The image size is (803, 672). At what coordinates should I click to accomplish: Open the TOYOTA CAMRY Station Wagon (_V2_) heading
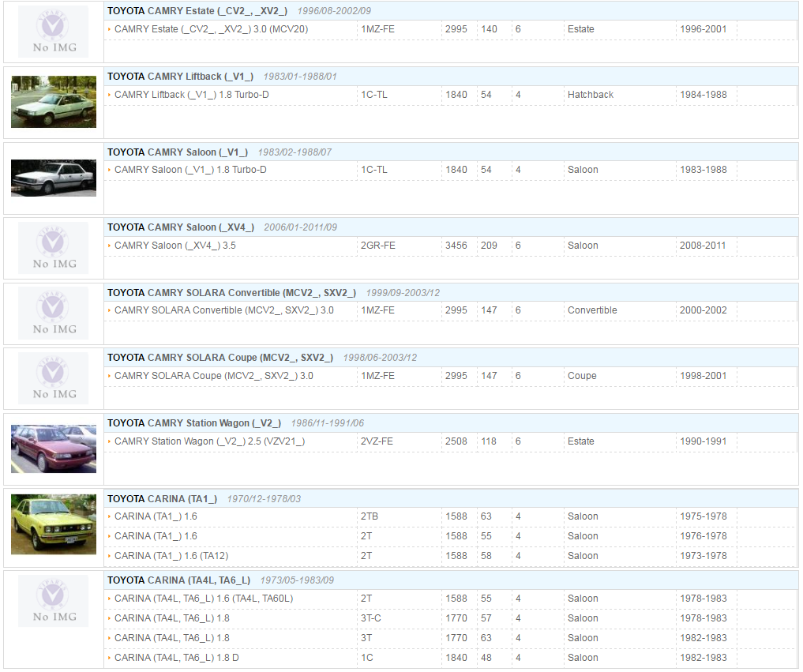(194, 423)
